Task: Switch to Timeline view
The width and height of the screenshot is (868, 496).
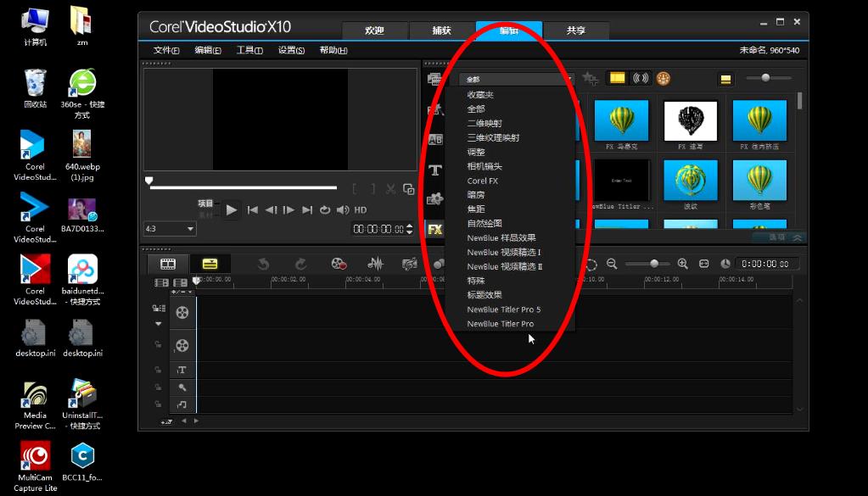Action: coord(210,264)
